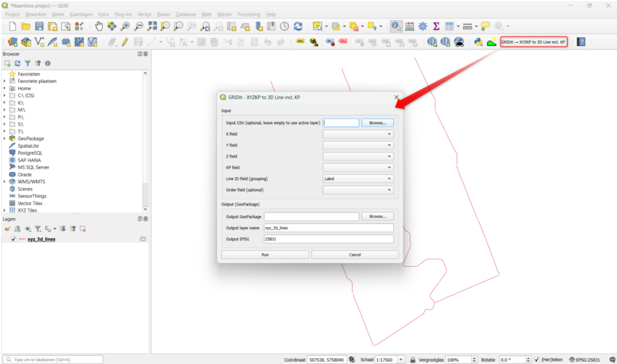Expand the GeoPackage node in the Browser
Image resolution: width=617 pixels, height=364 pixels.
click(x=4, y=138)
